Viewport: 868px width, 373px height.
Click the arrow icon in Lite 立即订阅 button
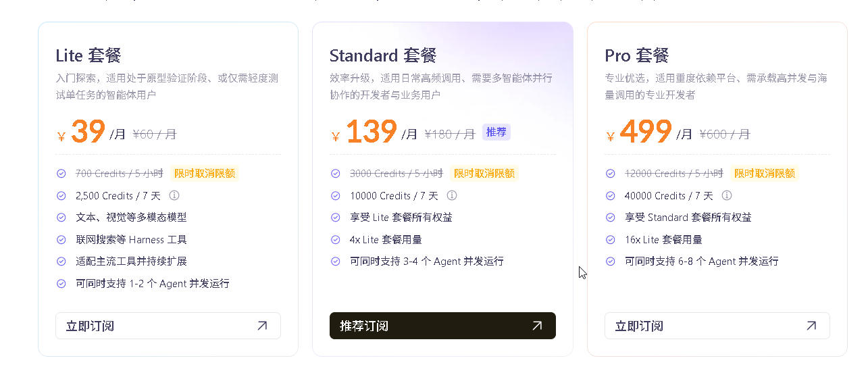point(262,326)
